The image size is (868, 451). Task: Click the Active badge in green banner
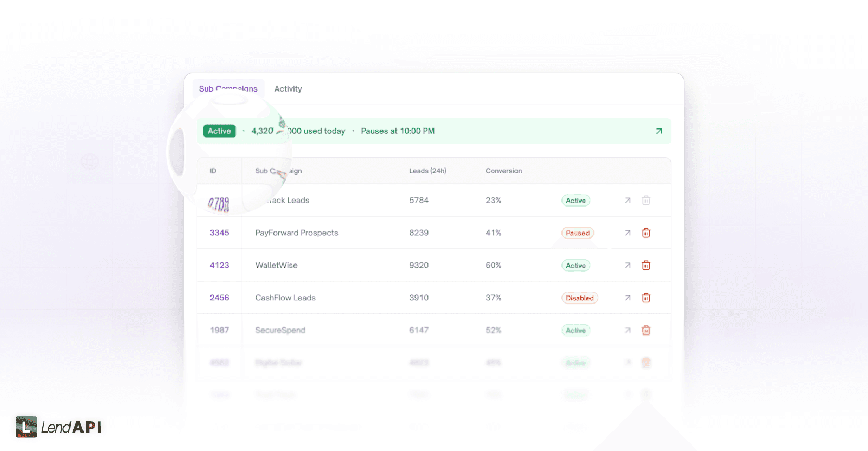219,131
